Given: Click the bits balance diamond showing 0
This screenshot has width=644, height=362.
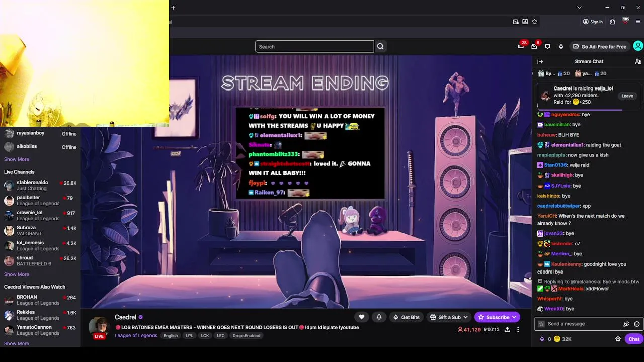Looking at the screenshot, I should click(545, 339).
